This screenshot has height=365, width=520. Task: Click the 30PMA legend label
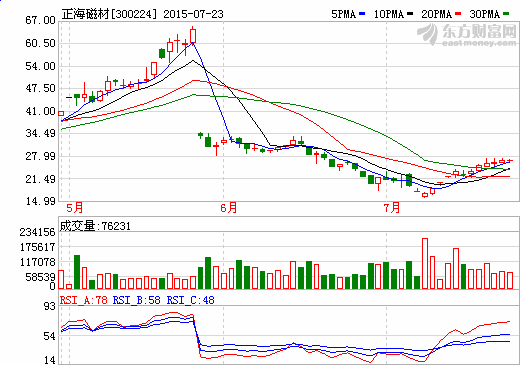485,14
